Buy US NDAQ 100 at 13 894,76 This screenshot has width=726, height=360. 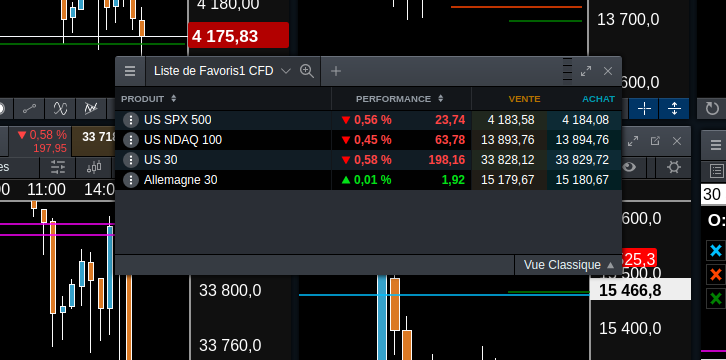coord(584,140)
